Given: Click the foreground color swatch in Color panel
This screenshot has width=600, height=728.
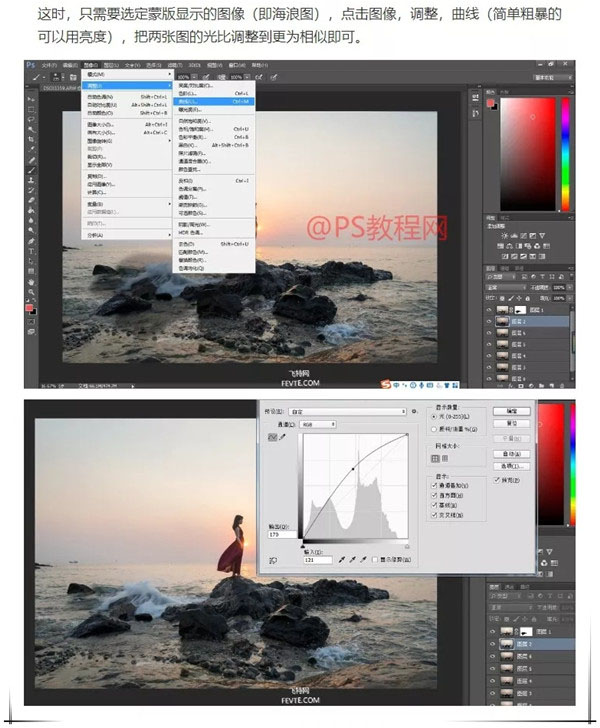Looking at the screenshot, I should tap(490, 103).
